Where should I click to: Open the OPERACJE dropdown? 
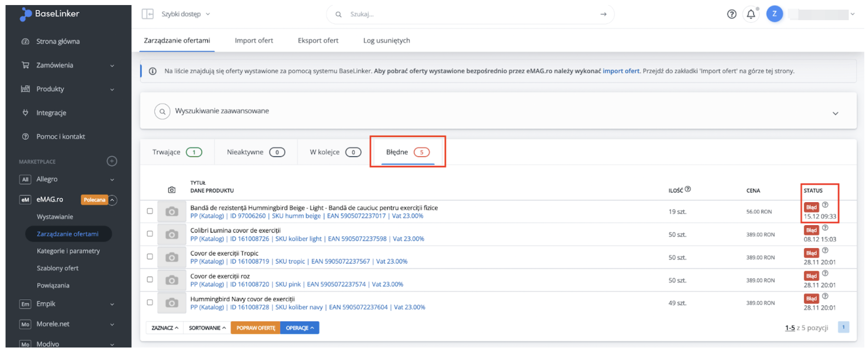pyautogui.click(x=300, y=328)
